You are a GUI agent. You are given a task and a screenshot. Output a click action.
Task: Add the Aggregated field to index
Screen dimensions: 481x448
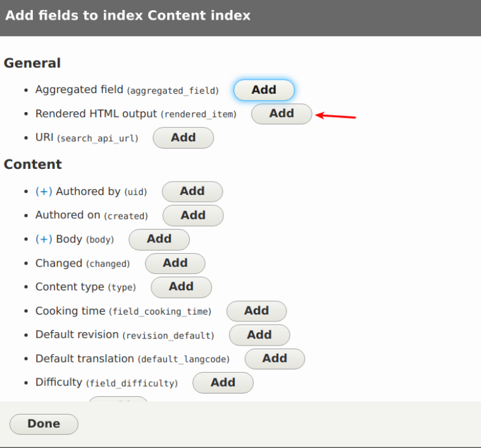click(264, 90)
